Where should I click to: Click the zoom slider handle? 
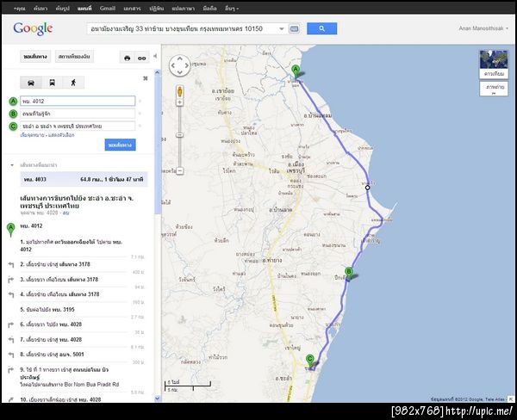pos(180,135)
